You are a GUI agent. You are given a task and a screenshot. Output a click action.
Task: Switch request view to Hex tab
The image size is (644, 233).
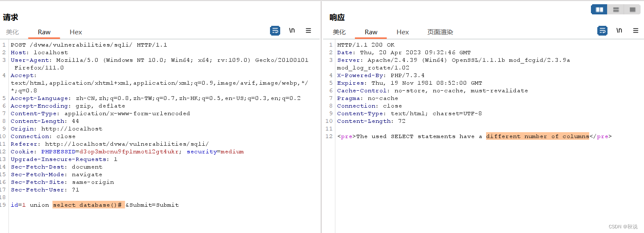[76, 32]
